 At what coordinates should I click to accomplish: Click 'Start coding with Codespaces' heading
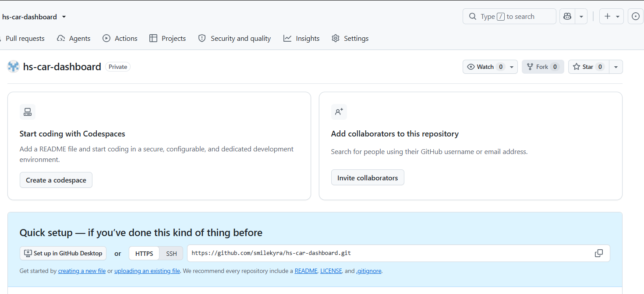[x=72, y=134]
